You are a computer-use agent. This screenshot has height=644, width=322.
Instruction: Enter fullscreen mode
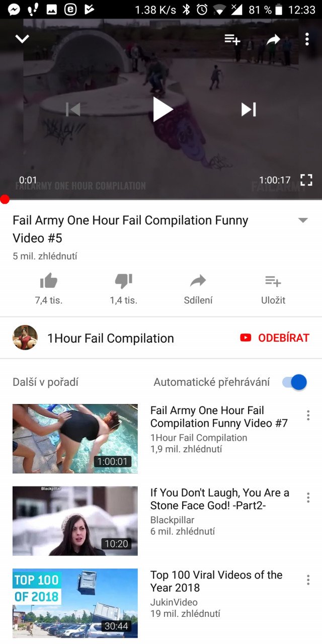point(306,180)
